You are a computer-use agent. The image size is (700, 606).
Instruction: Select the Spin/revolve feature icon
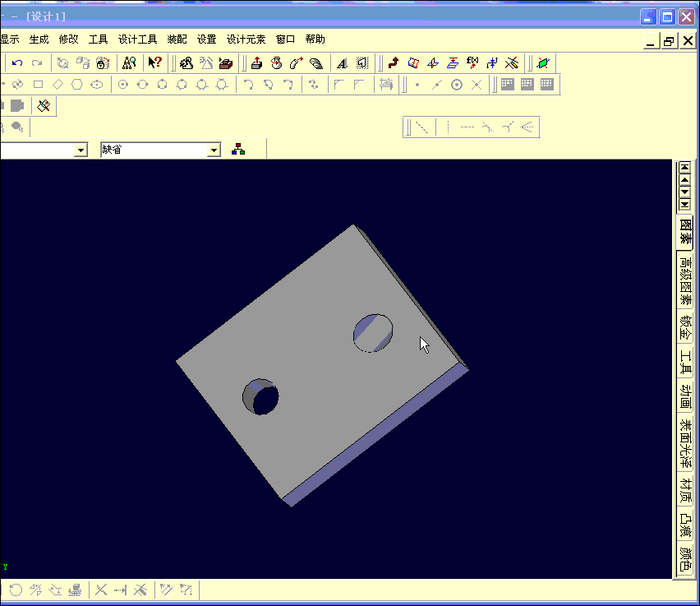[277, 63]
